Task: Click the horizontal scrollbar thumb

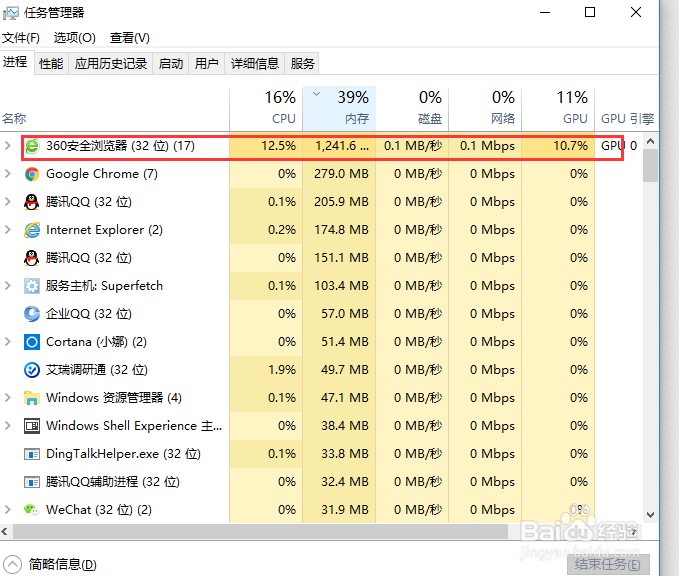Action: tap(260, 531)
